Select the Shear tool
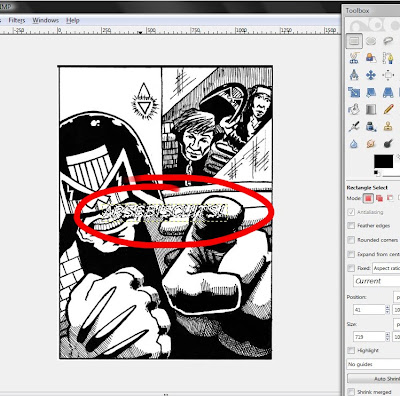Image resolution: width=400 pixels, height=396 pixels. [371, 92]
